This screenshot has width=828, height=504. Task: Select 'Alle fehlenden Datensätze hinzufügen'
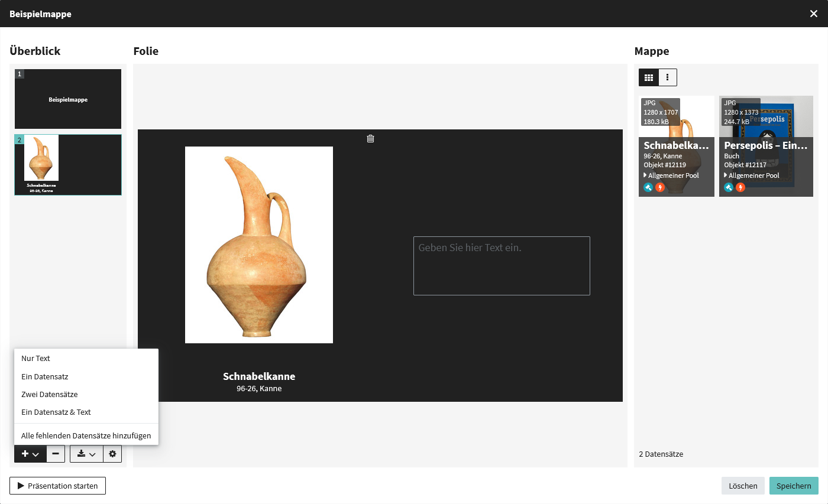tap(86, 435)
